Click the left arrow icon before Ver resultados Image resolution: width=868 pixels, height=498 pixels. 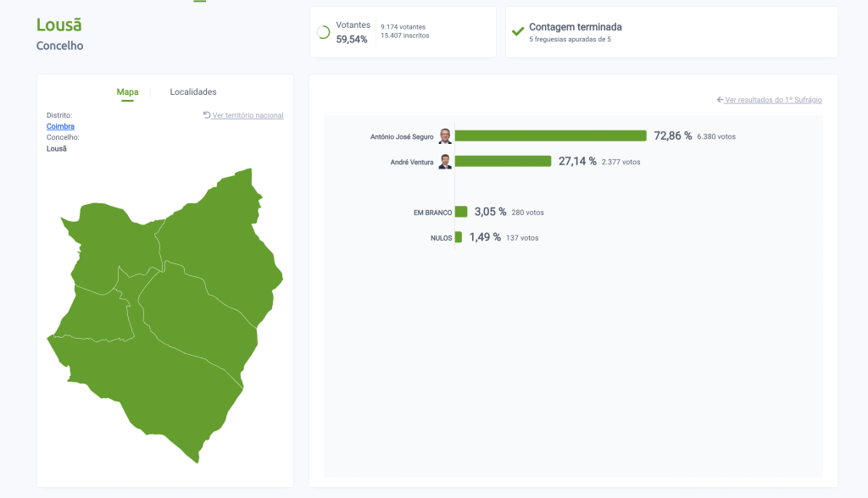720,100
